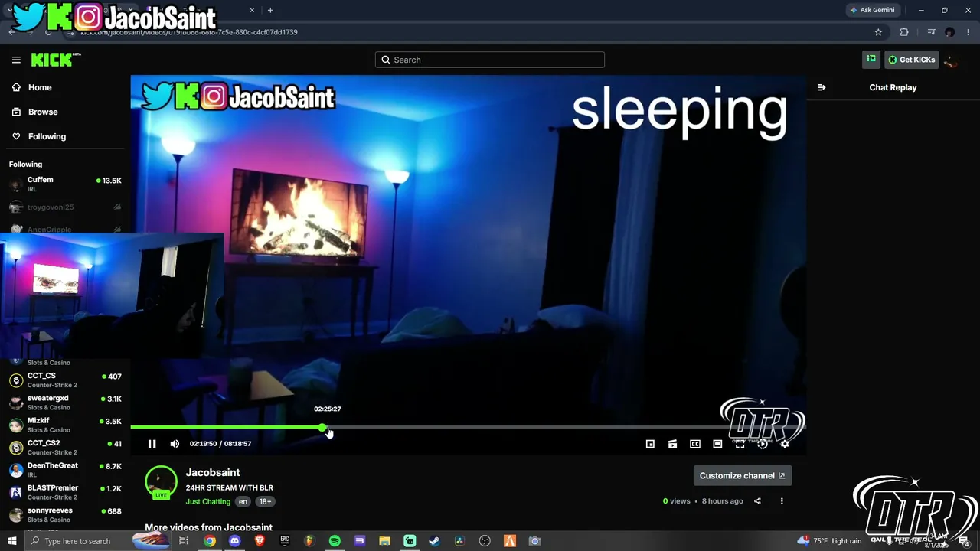Open FL Studio from the taskbar
980x551 pixels.
pos(309,541)
